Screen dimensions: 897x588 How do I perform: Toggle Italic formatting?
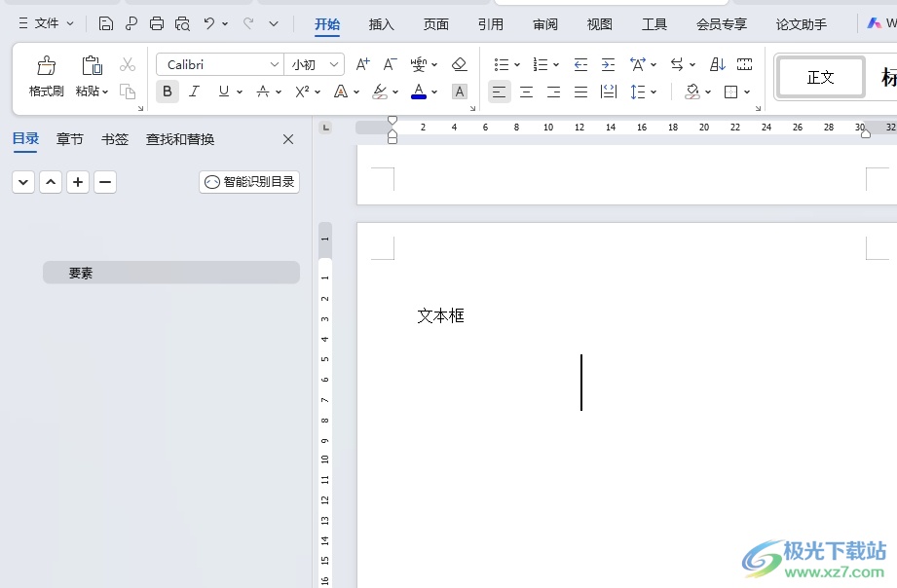[194, 92]
